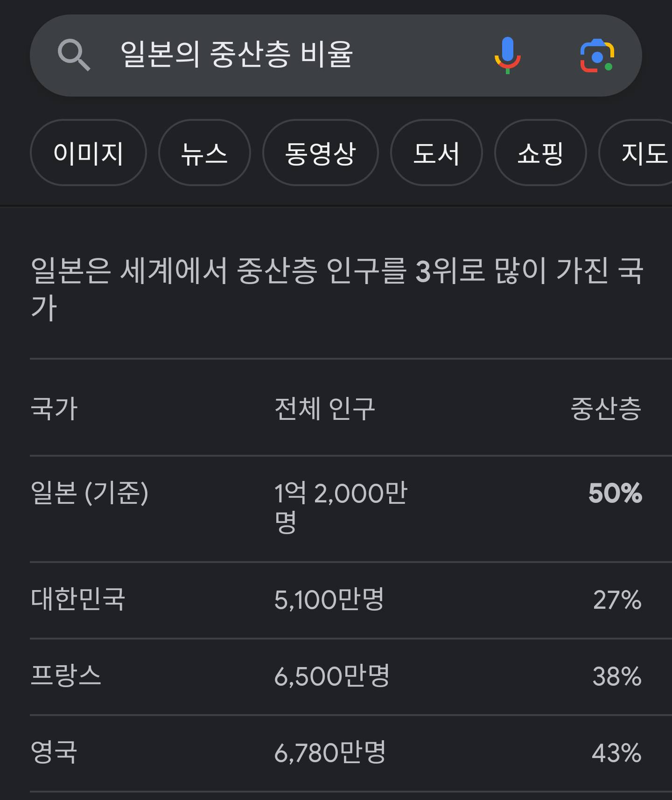Open Google Lens camera search
Screen dimensions: 672x800
pyautogui.click(x=597, y=56)
